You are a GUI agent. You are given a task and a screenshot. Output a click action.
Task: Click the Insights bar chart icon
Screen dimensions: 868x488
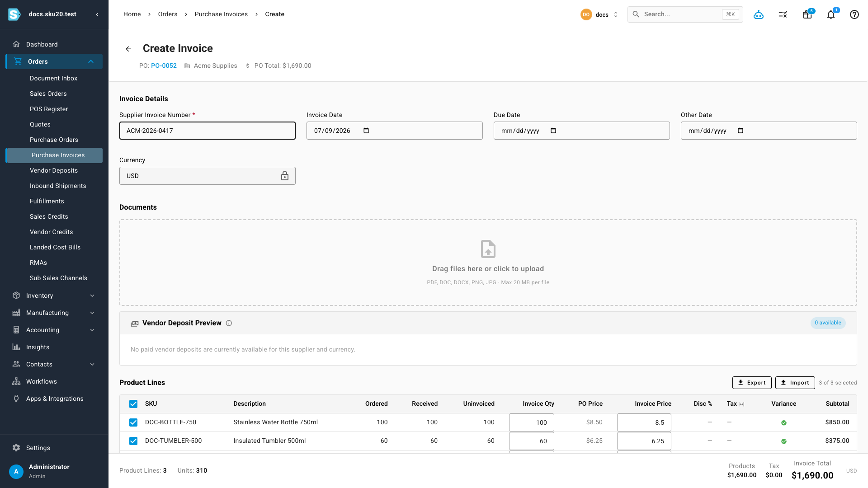click(16, 347)
